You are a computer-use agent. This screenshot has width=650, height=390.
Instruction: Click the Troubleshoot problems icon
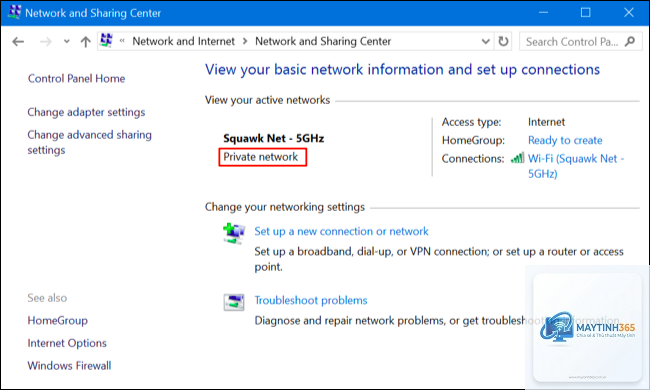click(234, 302)
